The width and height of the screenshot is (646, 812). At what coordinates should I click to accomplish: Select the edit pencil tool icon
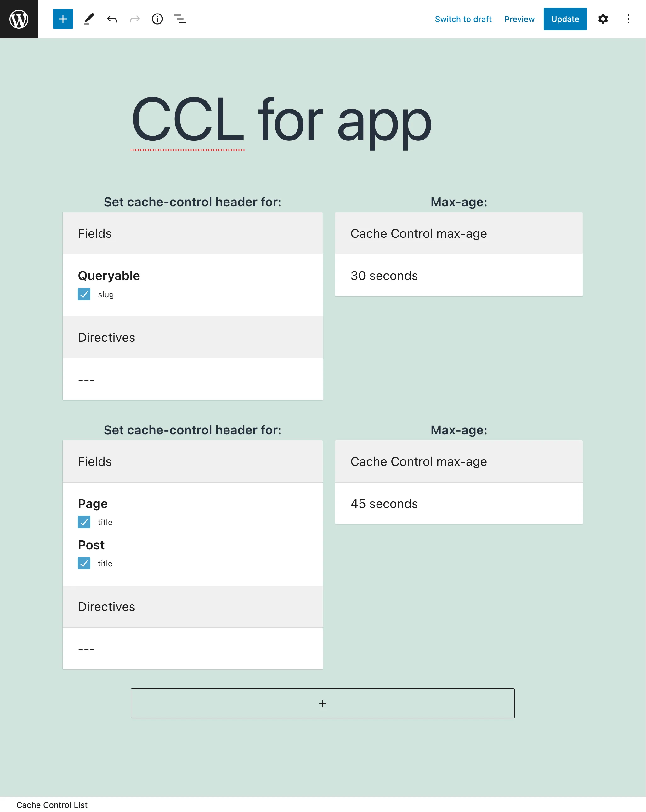coord(89,19)
